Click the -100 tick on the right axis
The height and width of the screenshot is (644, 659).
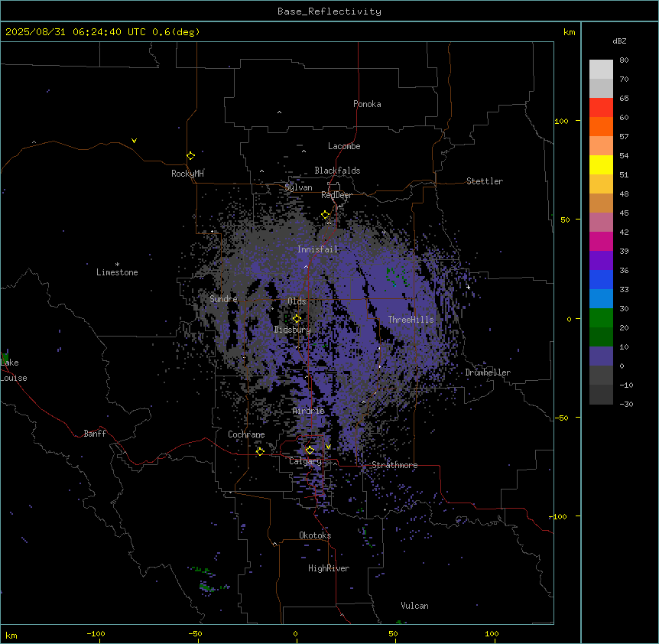point(559,516)
